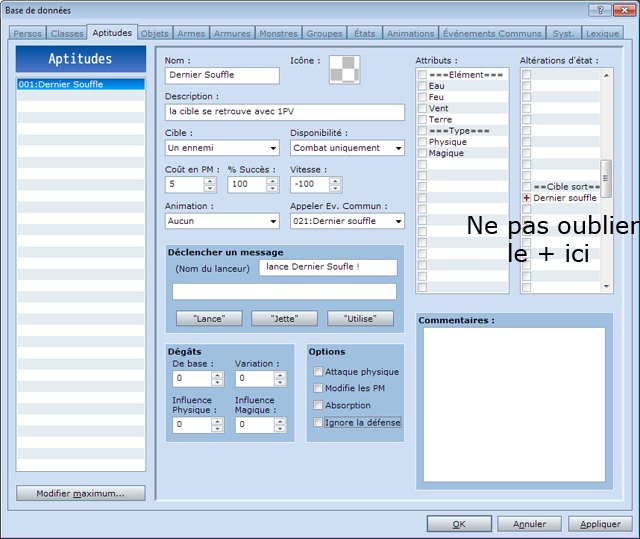Increase the Influence Physique spinner
640x539 pixels.
click(x=217, y=421)
